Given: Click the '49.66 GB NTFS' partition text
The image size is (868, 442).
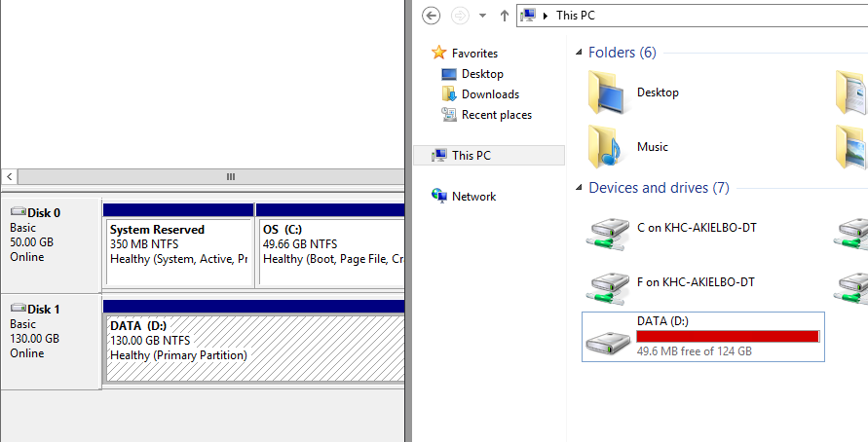Looking at the screenshot, I should tap(300, 244).
